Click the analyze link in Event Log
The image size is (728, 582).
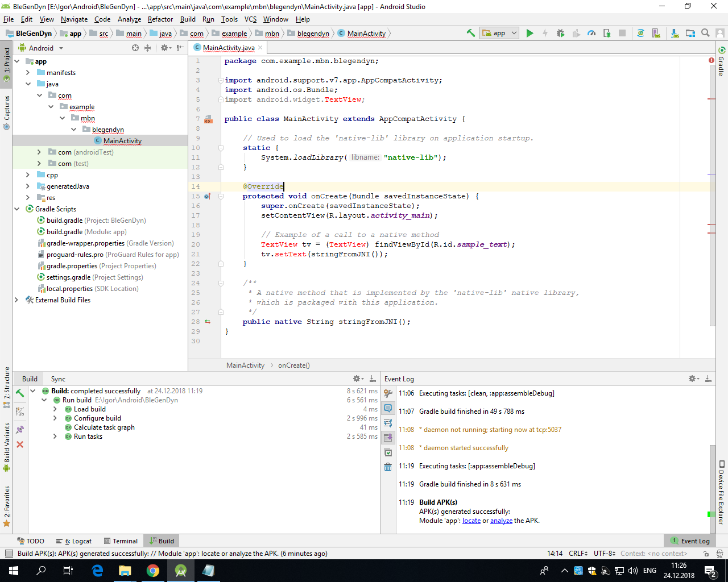(x=501, y=521)
